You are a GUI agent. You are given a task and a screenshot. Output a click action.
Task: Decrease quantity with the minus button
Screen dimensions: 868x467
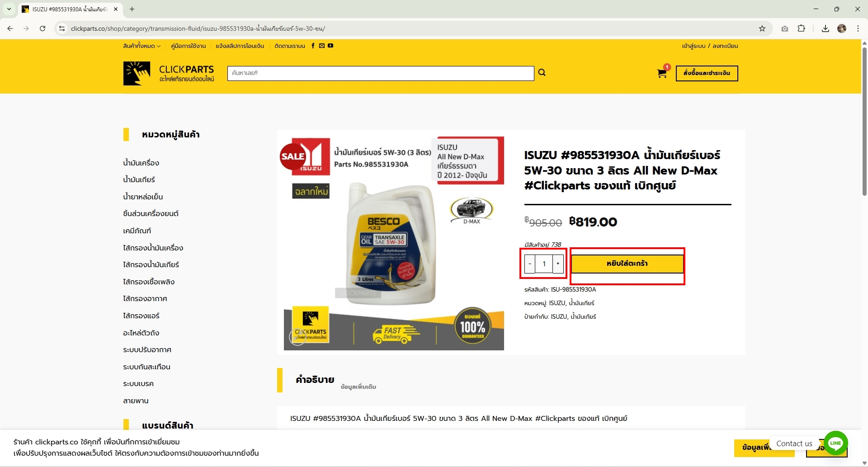(530, 264)
